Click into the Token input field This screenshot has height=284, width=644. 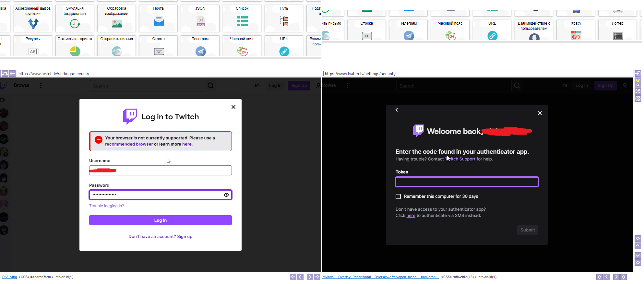[x=467, y=182]
